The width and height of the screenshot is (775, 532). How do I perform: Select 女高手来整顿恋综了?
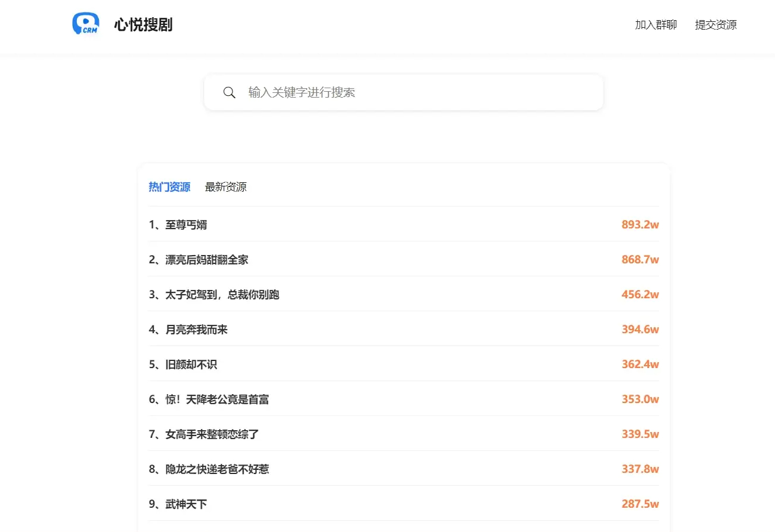point(211,434)
